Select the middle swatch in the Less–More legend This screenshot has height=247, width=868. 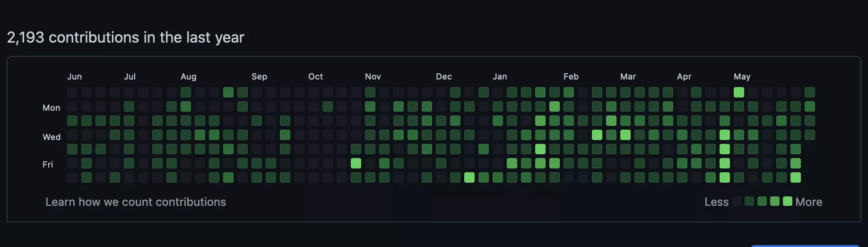pos(762,201)
